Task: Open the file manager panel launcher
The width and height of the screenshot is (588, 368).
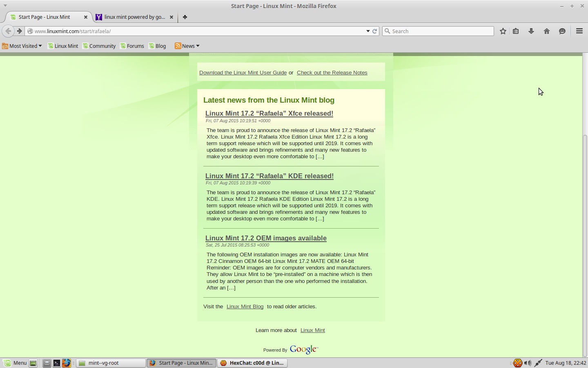Action: click(x=47, y=363)
